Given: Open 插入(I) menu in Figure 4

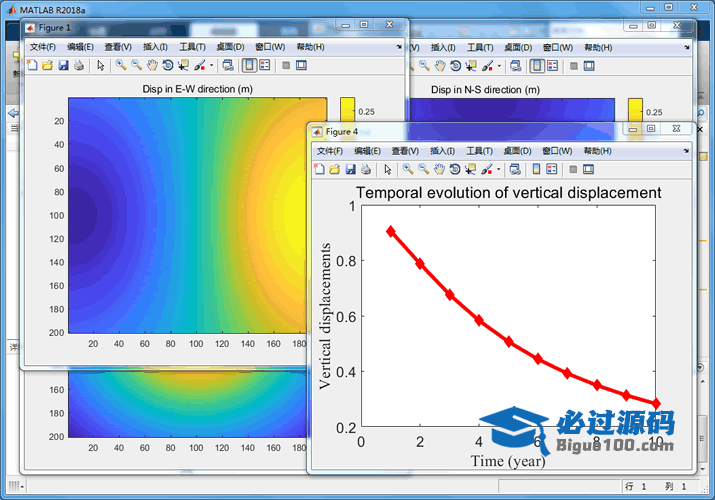Looking at the screenshot, I should (x=442, y=151).
